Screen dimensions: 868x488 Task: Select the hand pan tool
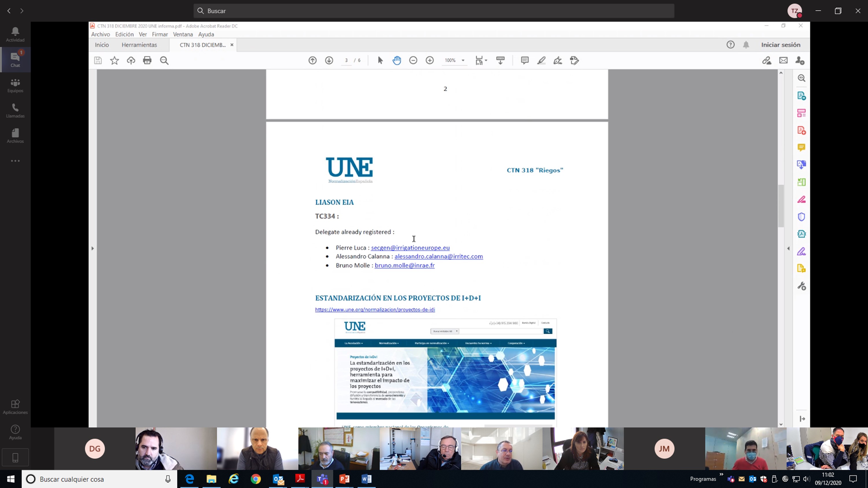(x=397, y=61)
